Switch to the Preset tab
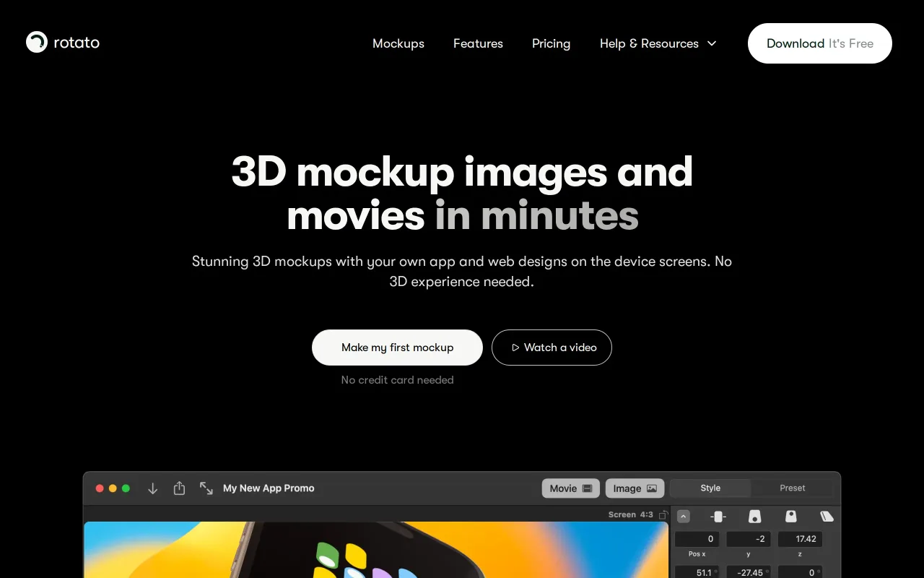This screenshot has height=578, width=924. (792, 488)
